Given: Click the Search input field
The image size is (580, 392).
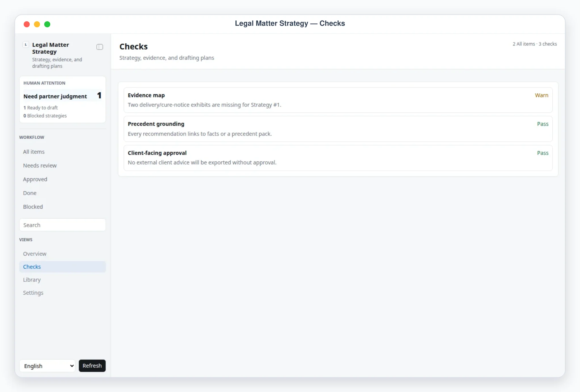Looking at the screenshot, I should coord(62,225).
